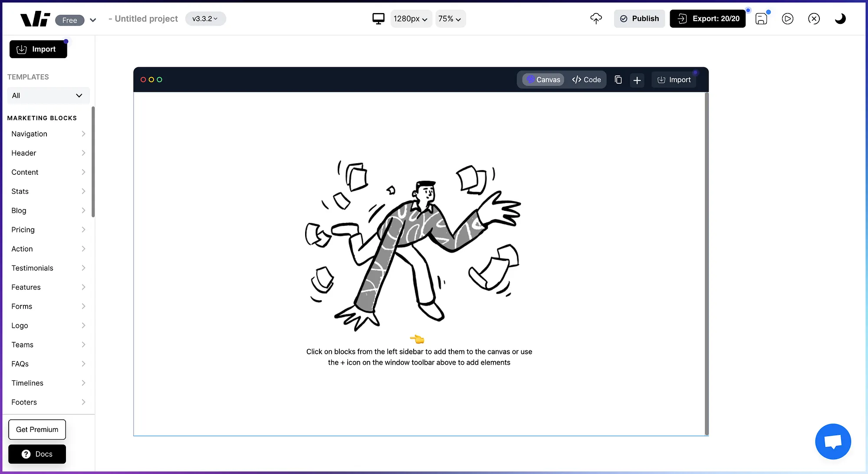Click the circled X clear icon
This screenshot has height=474, width=868.
(814, 19)
